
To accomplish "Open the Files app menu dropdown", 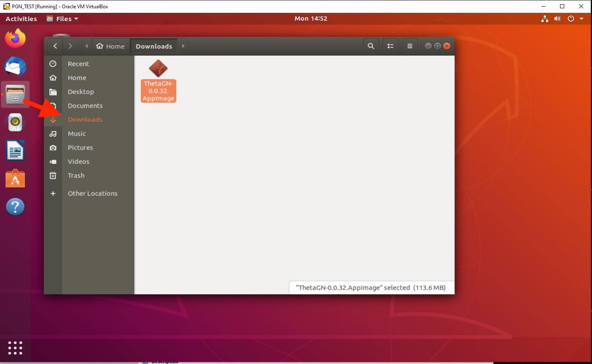I will click(63, 19).
